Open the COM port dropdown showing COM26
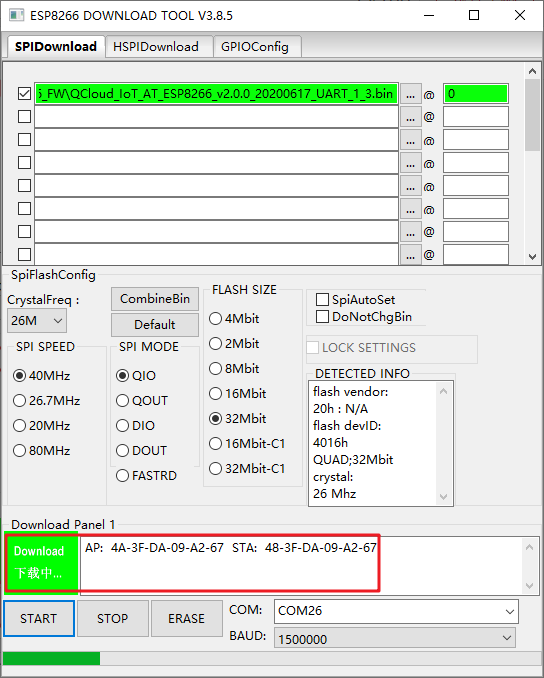544x678 pixels. (x=396, y=611)
